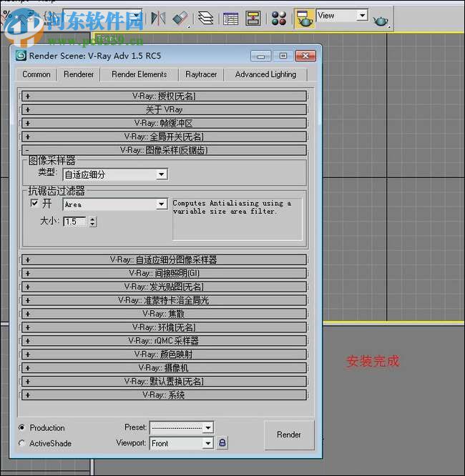465x476 pixels.
Task: Select the Production radio button
Action: (x=21, y=427)
